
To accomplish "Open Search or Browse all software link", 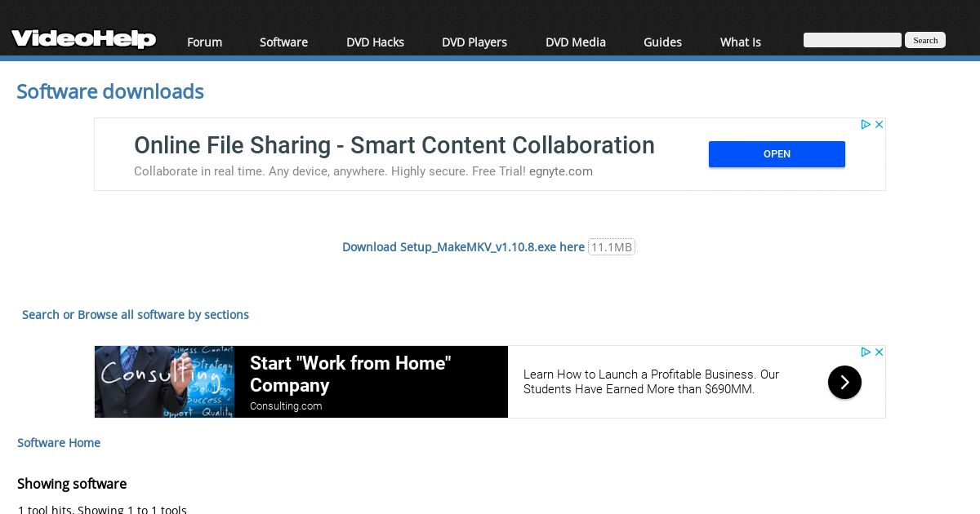I will (x=136, y=314).
